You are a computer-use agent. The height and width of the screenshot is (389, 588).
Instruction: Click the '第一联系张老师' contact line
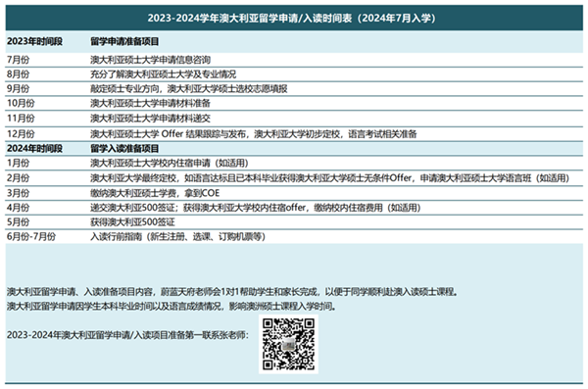tap(127, 334)
